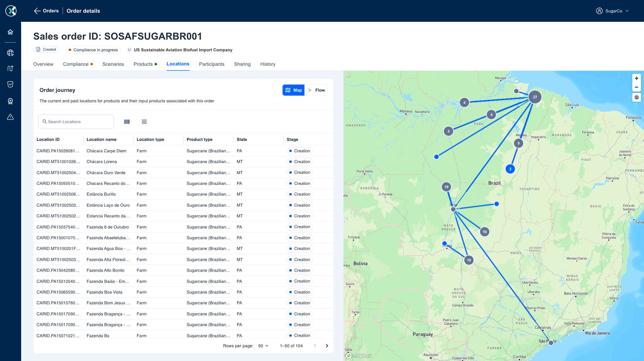Select the Chácara Lorena location row
Viewport: 644px width, 361px height.
point(183,162)
